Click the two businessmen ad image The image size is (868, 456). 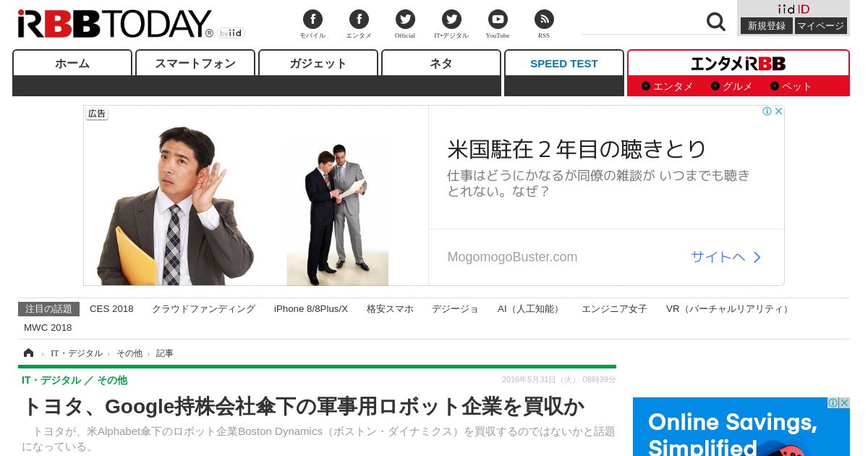[x=337, y=214]
